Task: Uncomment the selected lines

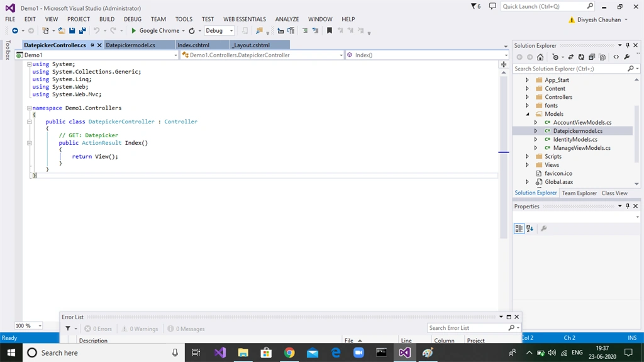Action: (x=316, y=30)
